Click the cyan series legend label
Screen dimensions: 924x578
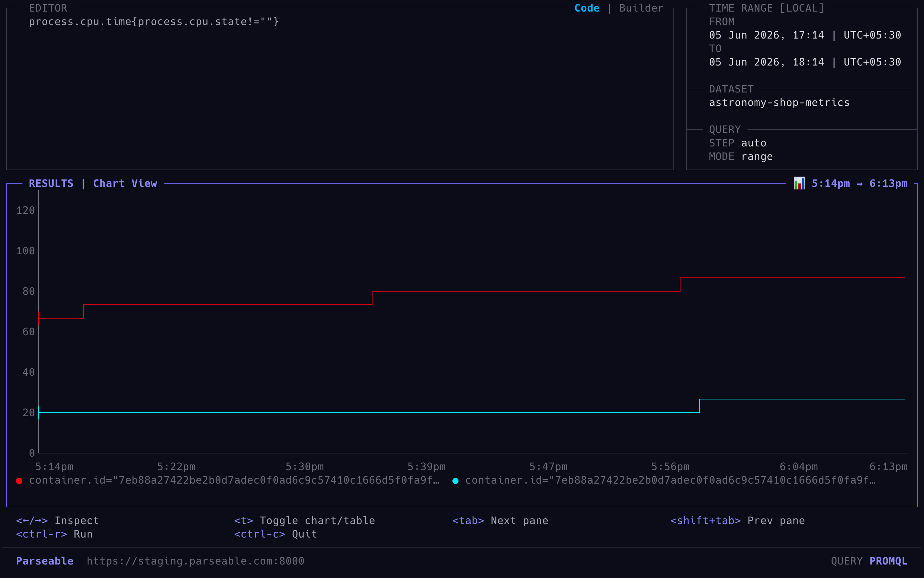[671, 480]
